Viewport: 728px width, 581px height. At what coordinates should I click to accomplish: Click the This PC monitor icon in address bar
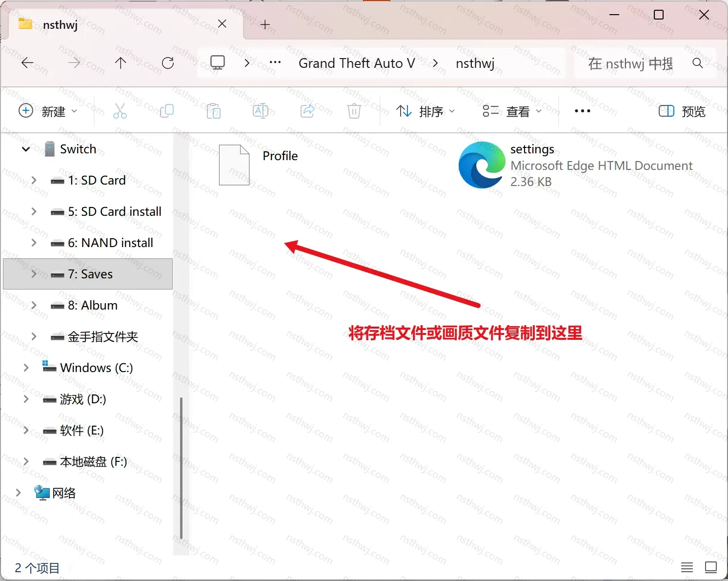(218, 62)
